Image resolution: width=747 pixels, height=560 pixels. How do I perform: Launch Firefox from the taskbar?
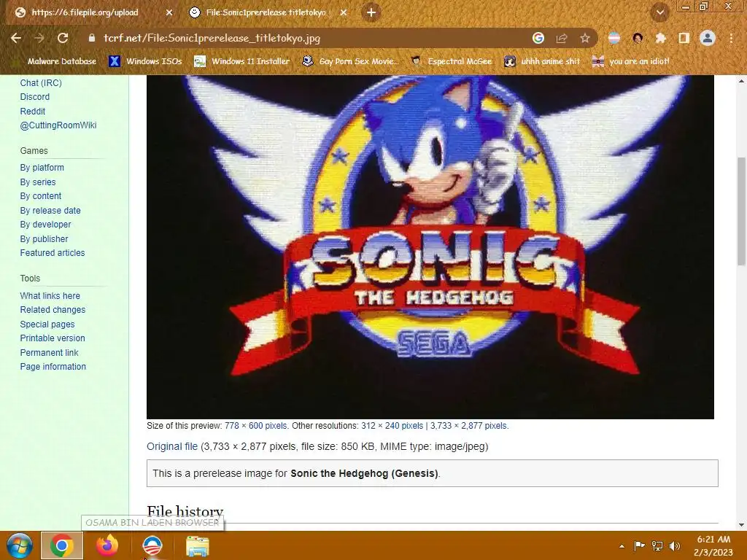coord(107,545)
